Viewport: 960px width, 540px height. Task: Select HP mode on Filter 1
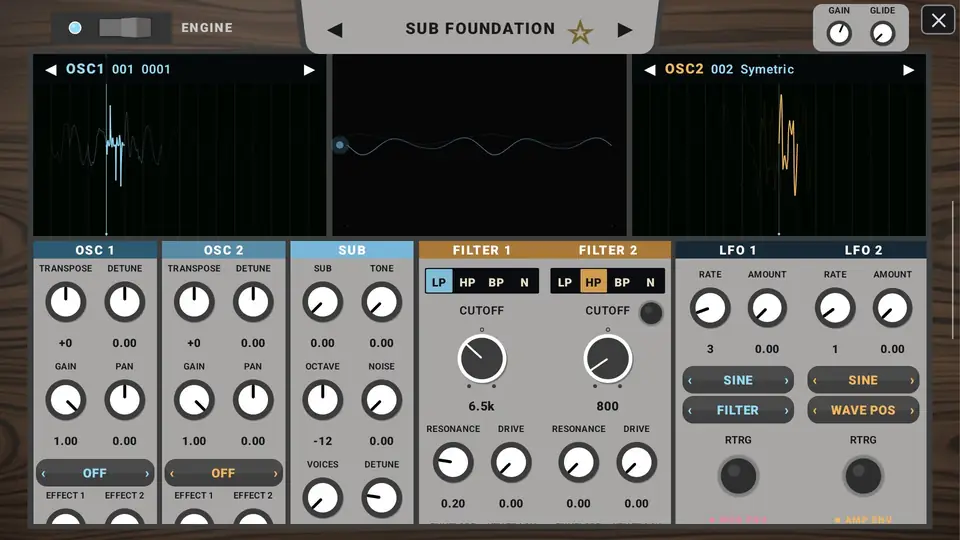(467, 282)
